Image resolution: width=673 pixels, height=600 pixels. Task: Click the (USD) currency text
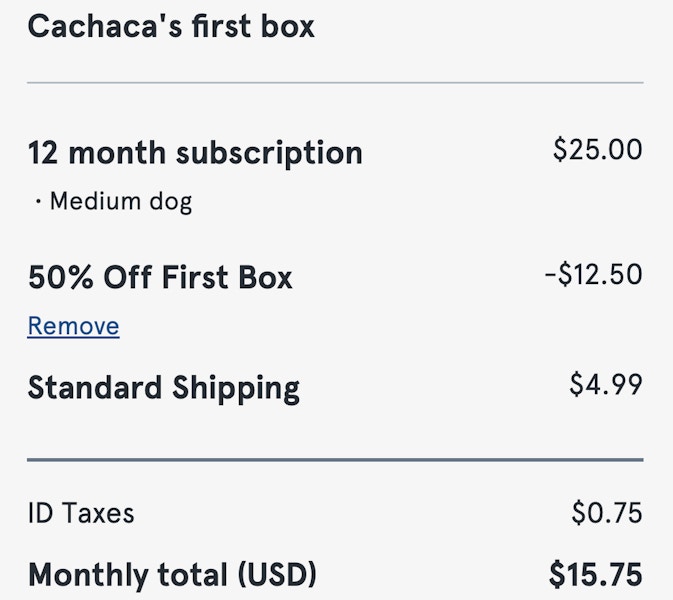277,575
